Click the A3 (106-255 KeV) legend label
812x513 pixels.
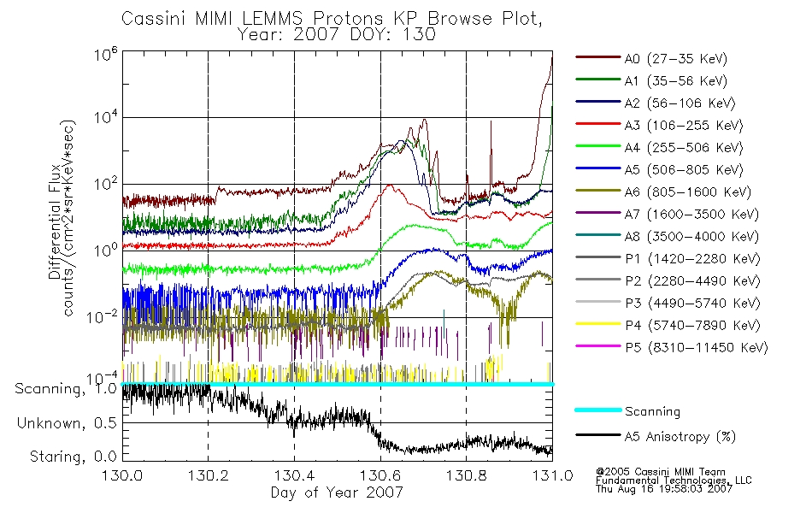click(x=684, y=126)
